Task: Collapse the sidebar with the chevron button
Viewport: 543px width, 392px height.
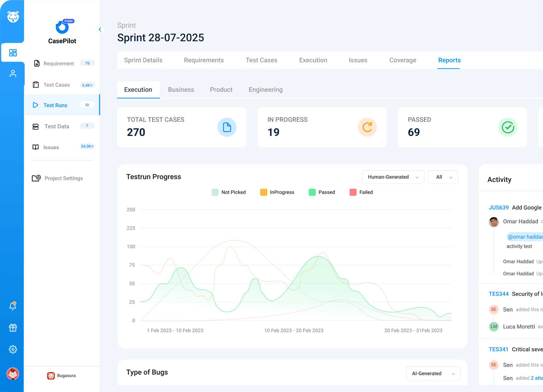Action: coord(100,30)
